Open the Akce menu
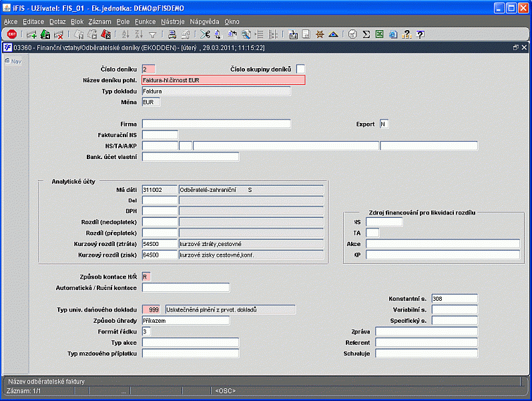 pyautogui.click(x=11, y=22)
